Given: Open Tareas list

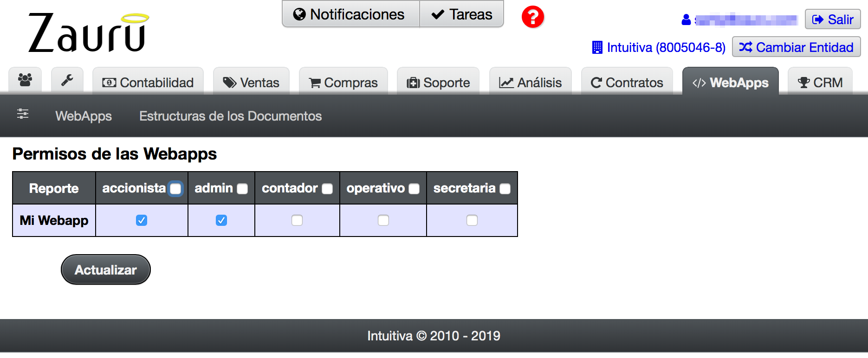Looking at the screenshot, I should click(462, 14).
